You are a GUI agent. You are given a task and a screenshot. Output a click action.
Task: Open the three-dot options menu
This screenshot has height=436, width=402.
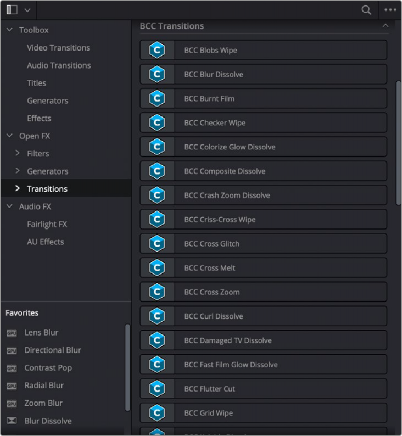pos(390,10)
